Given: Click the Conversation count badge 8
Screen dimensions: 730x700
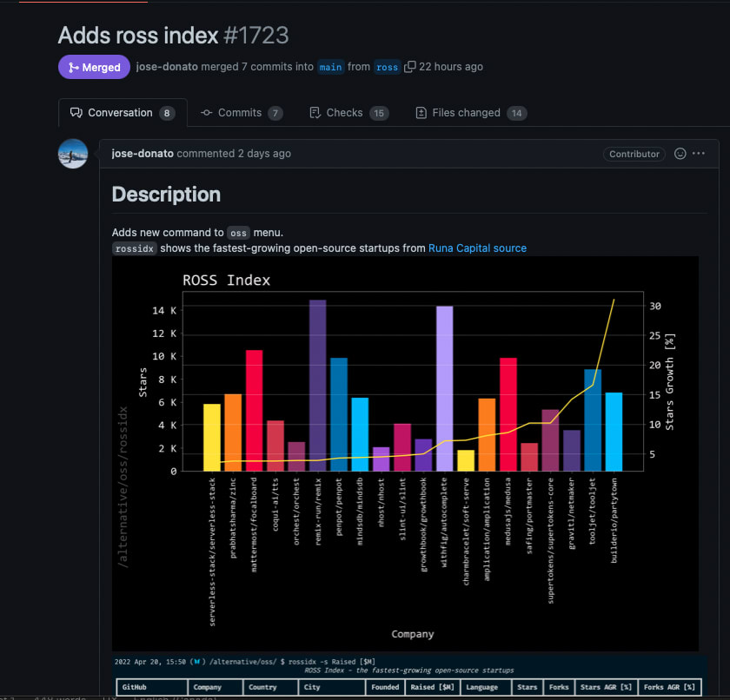Looking at the screenshot, I should (x=167, y=113).
